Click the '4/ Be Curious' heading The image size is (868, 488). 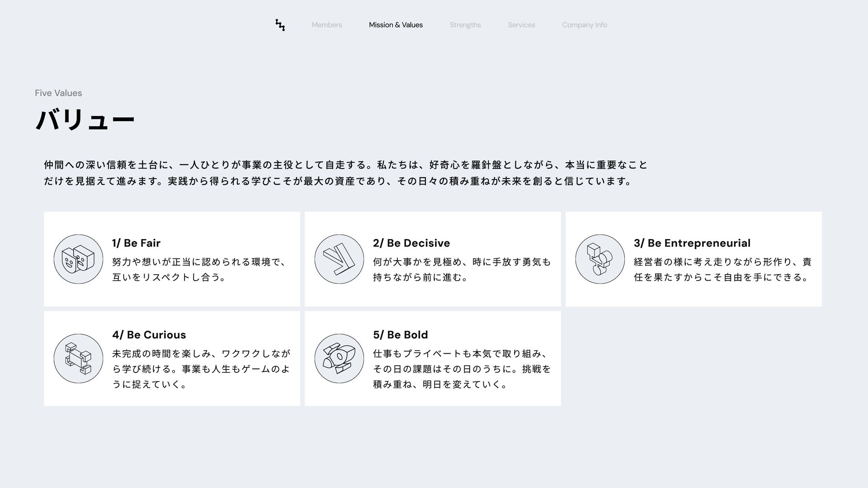(149, 335)
